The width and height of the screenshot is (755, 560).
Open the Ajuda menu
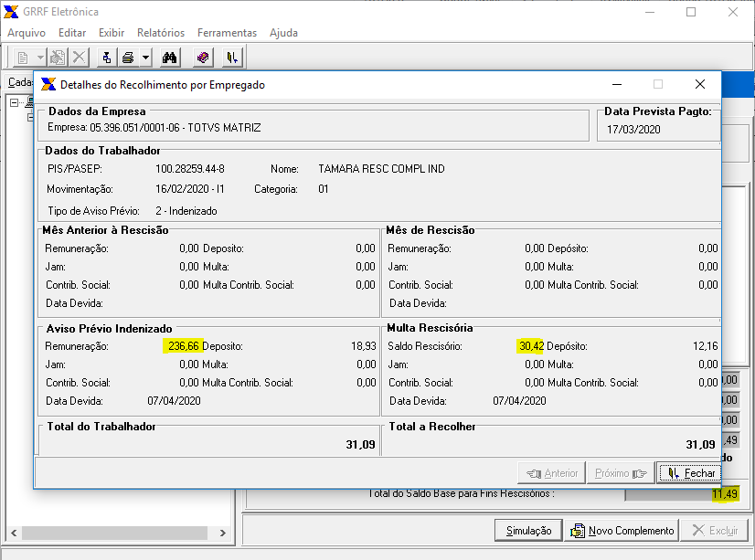coord(283,33)
